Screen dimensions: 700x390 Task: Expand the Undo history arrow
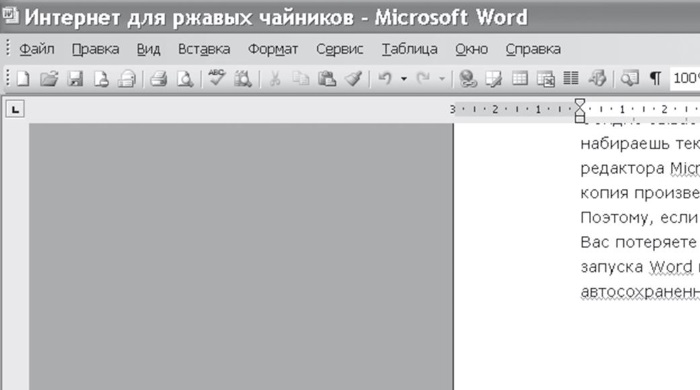(x=404, y=79)
